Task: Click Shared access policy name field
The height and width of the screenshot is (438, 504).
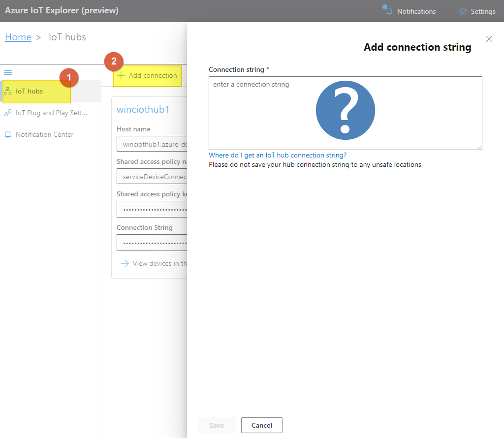Action: click(x=152, y=177)
